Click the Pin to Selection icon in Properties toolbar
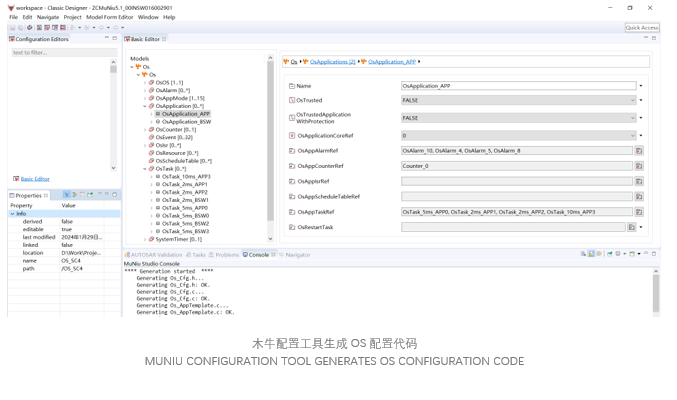Viewport: 677px width, 400px height. [90, 195]
